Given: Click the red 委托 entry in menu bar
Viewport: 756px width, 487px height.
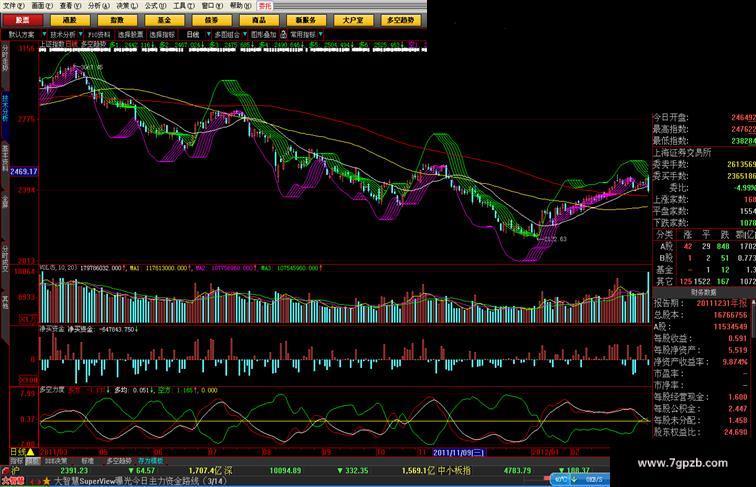Looking at the screenshot, I should click(x=265, y=6).
